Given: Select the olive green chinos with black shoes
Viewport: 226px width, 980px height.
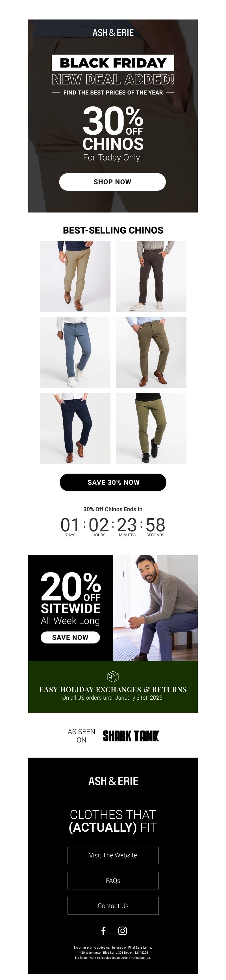Looking at the screenshot, I should [151, 428].
